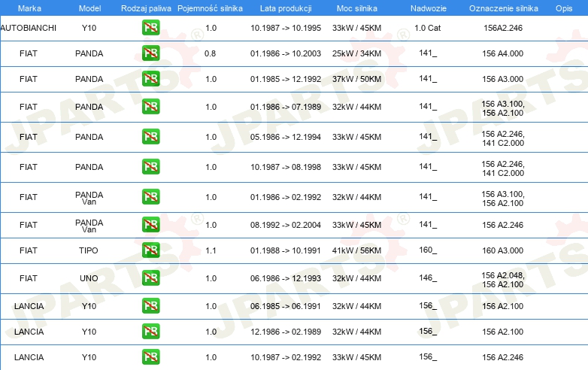Select body code 160_
The image size is (588, 370).
click(428, 250)
